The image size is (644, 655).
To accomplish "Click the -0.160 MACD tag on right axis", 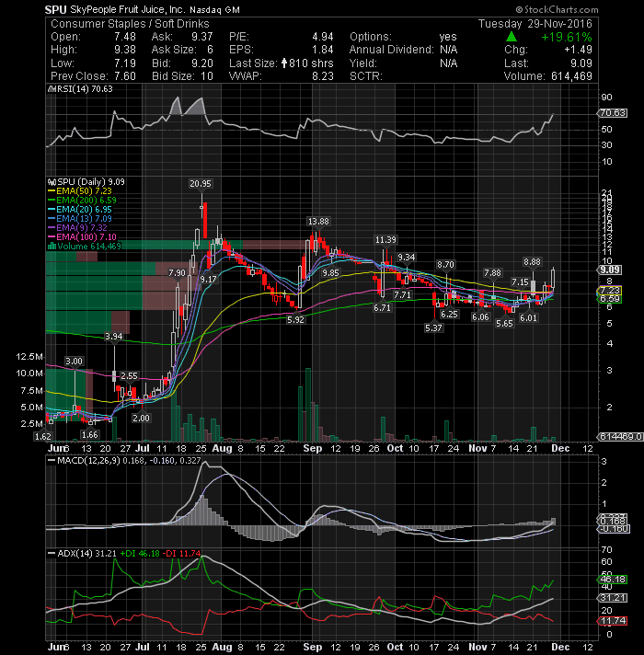I will pyautogui.click(x=614, y=529).
